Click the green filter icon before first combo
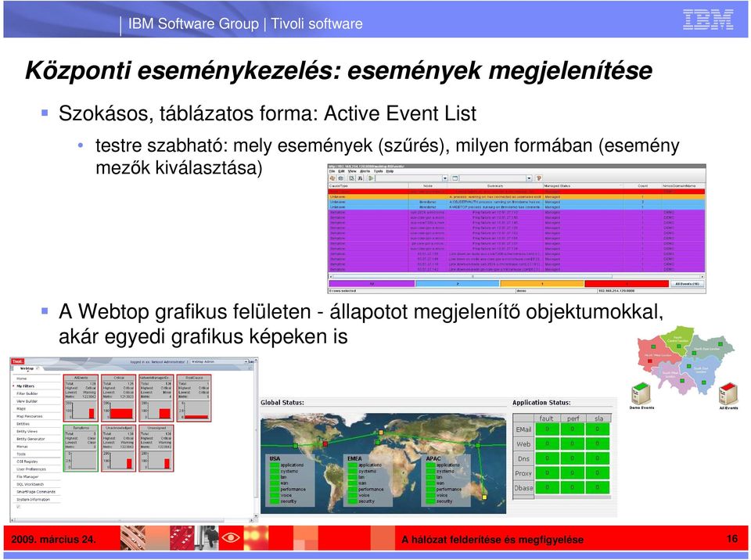The height and width of the screenshot is (560, 751). 371,178
